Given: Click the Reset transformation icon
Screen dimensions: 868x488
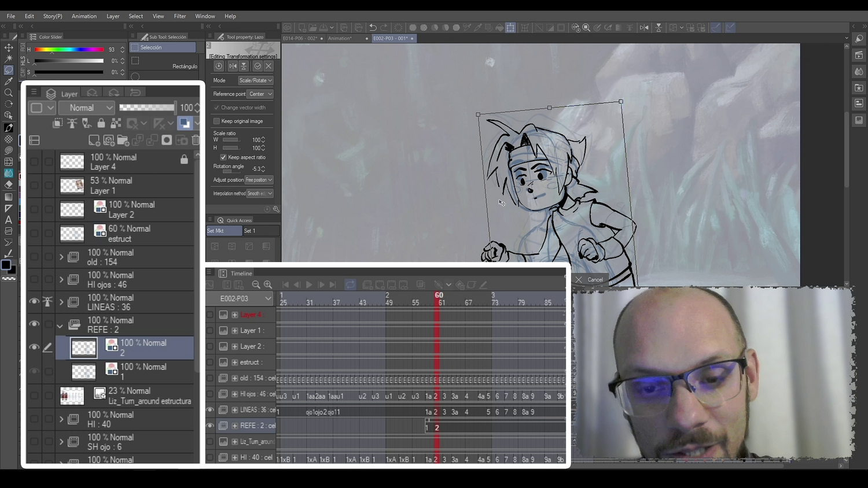Looking at the screenshot, I should pos(219,66).
